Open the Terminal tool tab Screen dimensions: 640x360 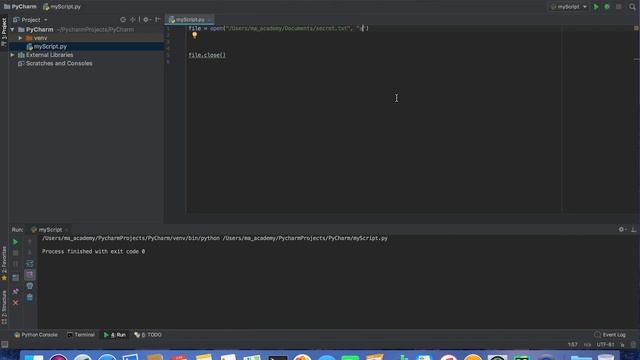81,335
